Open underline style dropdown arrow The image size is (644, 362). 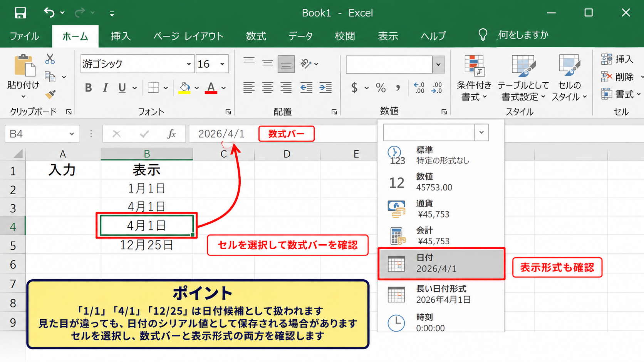(134, 88)
